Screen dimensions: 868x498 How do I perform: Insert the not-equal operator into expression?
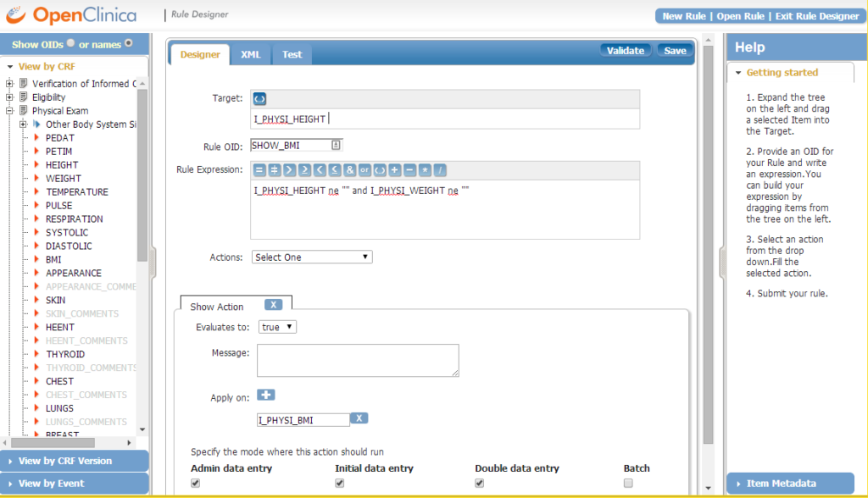pos(275,169)
